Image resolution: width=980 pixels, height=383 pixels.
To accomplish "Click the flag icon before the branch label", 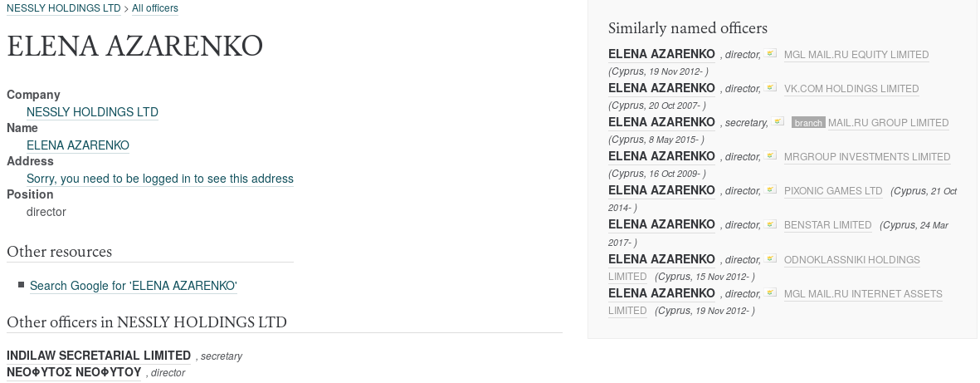I will point(778,121).
